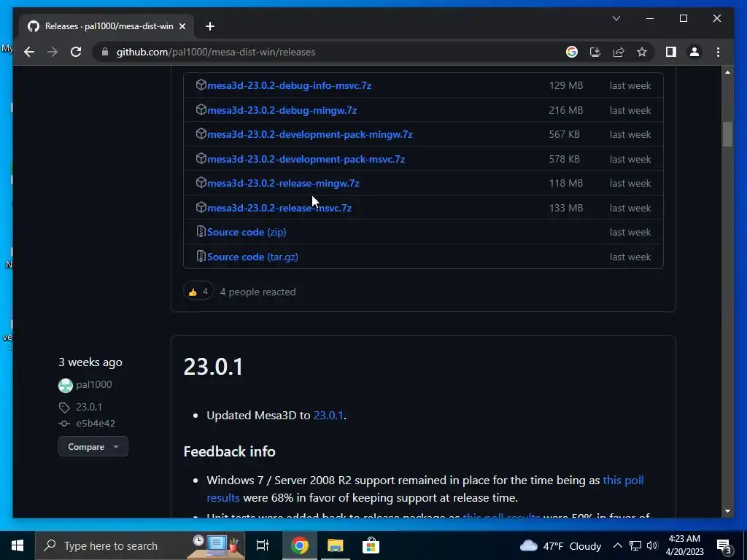Download mesa3d-23.0.2-development-pack-mingw.7z

click(x=309, y=135)
